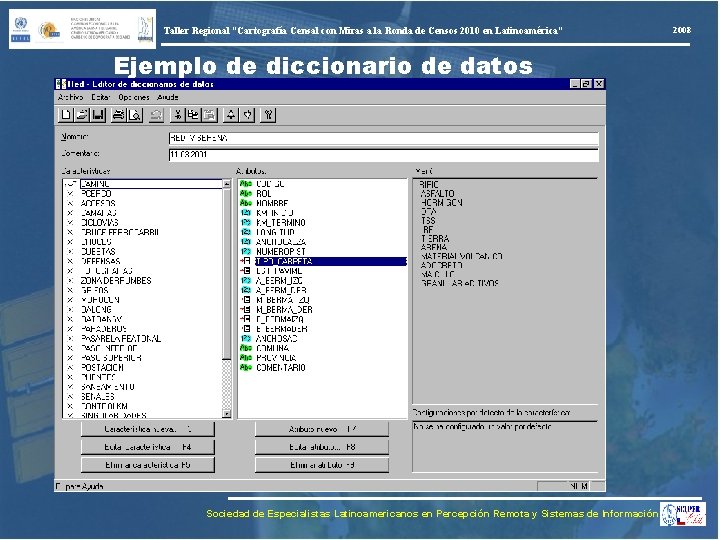This screenshot has height=540, width=720.
Task: Click the Paste clipboard toolbar icon
Action: [209, 115]
